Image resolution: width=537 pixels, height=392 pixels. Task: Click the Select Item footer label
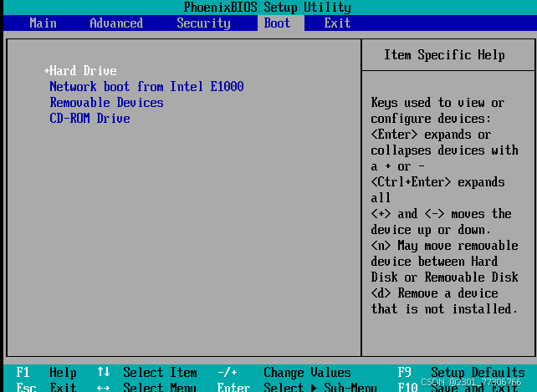[160, 372]
